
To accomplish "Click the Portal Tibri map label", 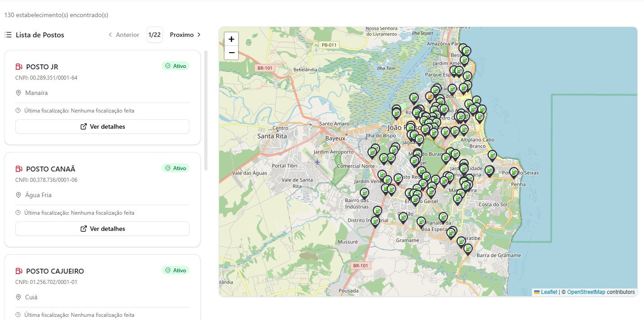I will [x=285, y=166].
